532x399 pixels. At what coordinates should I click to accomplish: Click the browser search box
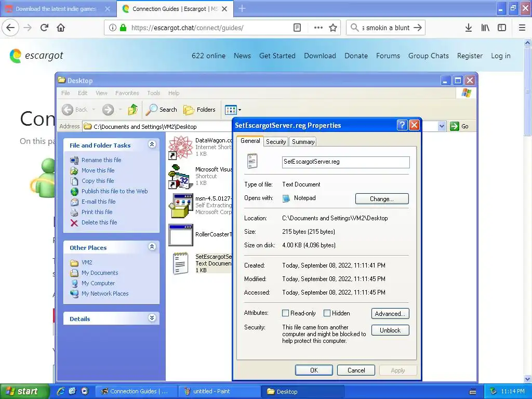(x=385, y=28)
